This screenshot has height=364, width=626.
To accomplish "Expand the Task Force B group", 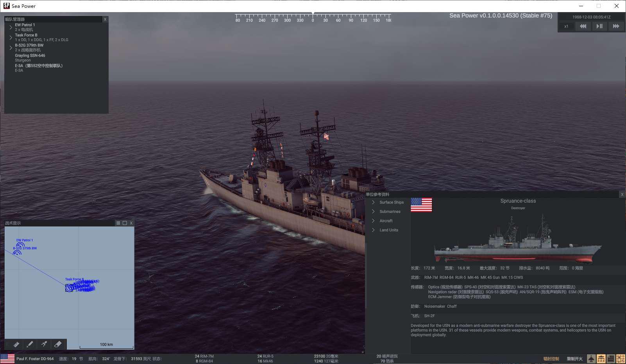I will tap(11, 37).
